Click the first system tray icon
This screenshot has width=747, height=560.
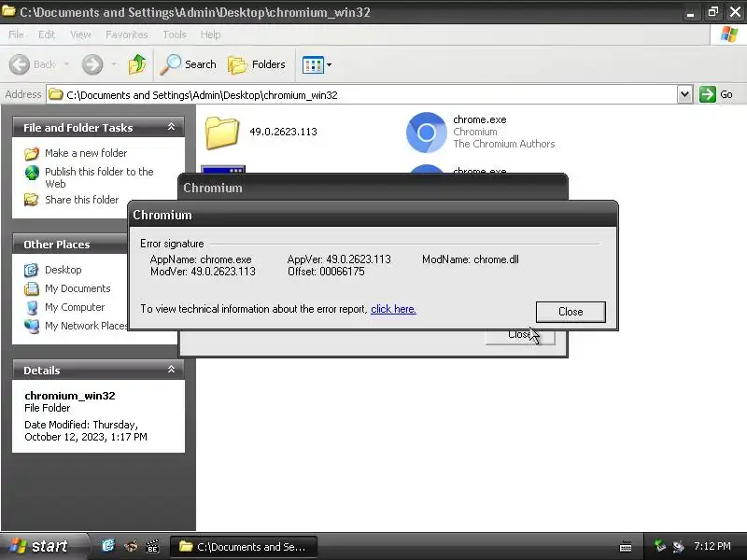(x=660, y=546)
